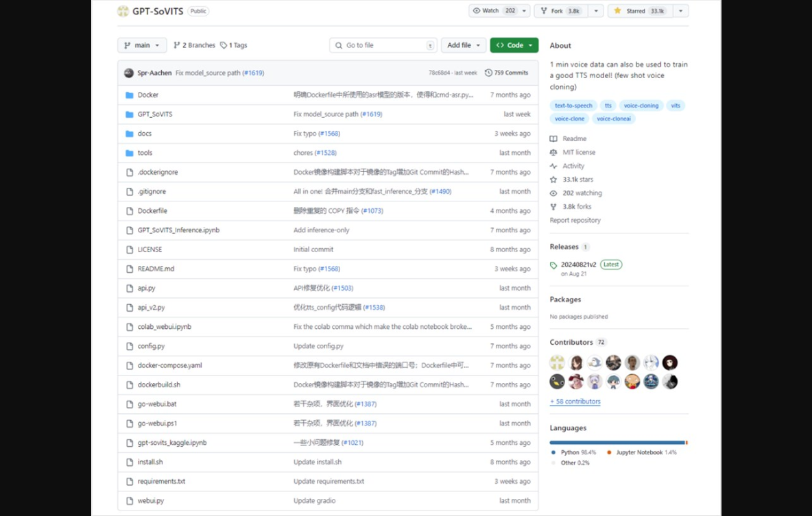Viewport: 812px width, 516px height.
Task: Click the Readme book icon
Action: tap(553, 138)
